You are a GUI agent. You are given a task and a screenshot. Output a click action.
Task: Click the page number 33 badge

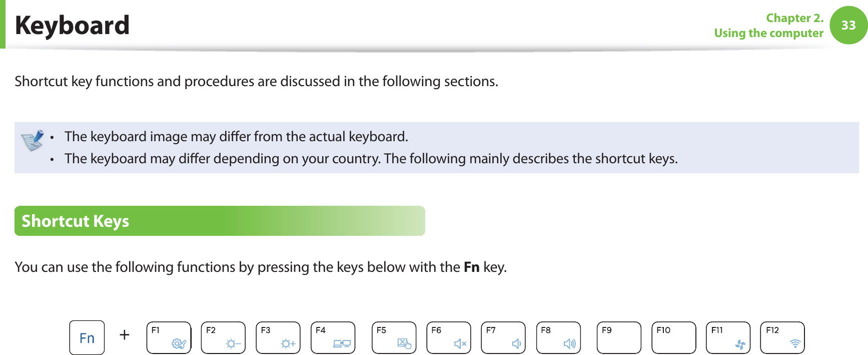(x=848, y=25)
